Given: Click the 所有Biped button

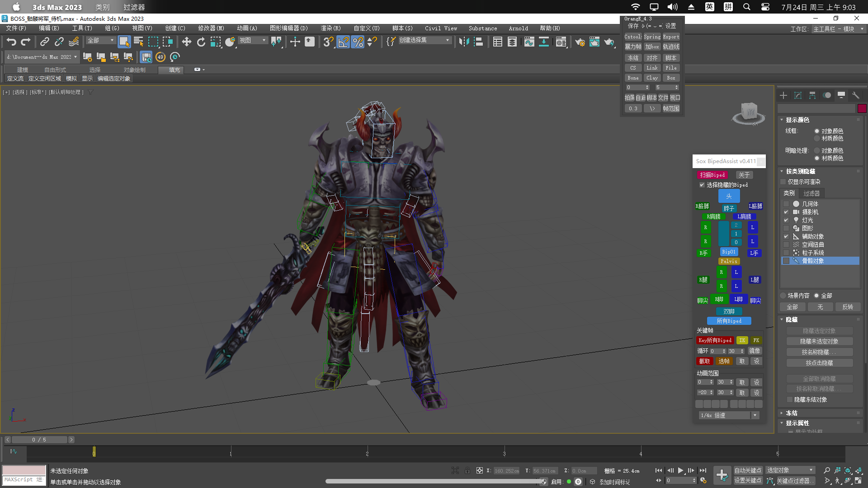Looking at the screenshot, I should coord(729,321).
